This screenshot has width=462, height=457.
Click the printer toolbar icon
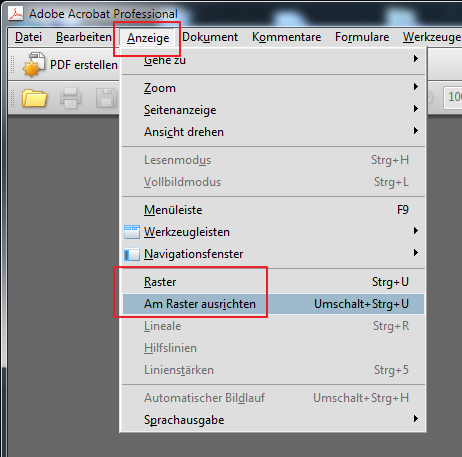70,98
